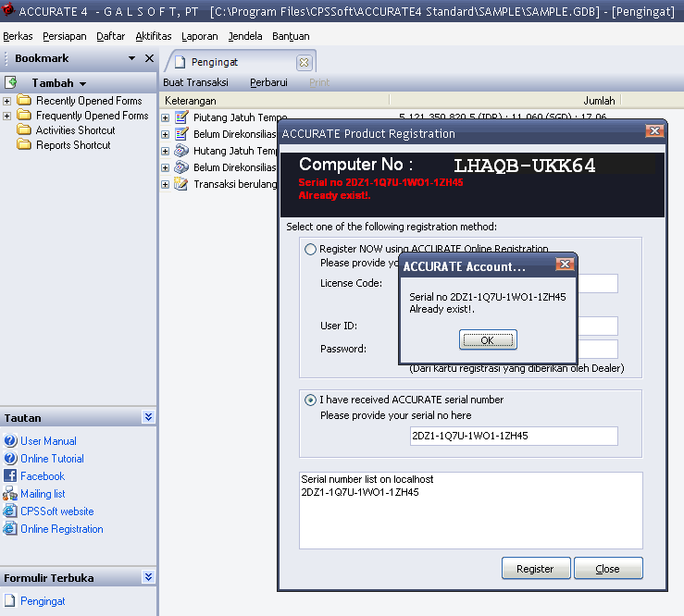
Task: Click the Pengingat tab page icon
Action: (180, 62)
